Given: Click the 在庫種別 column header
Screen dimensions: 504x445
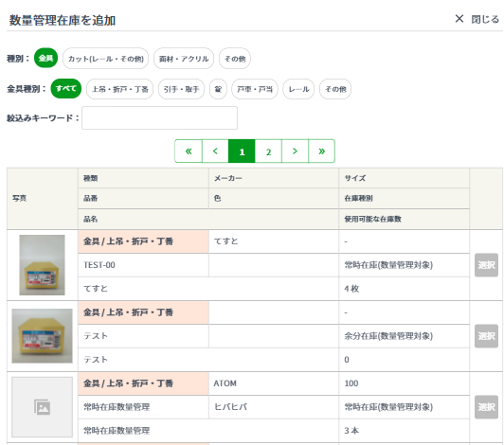Looking at the screenshot, I should click(404, 198).
